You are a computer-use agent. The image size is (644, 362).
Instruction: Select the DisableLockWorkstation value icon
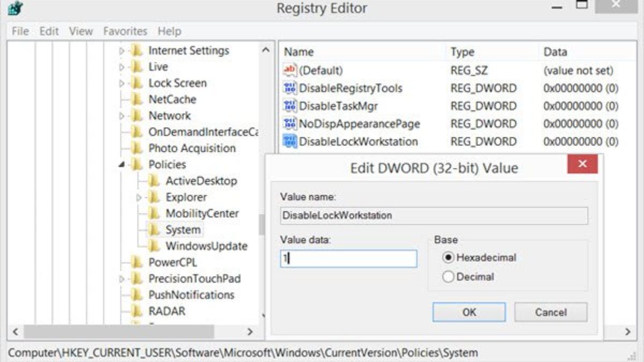(x=290, y=142)
